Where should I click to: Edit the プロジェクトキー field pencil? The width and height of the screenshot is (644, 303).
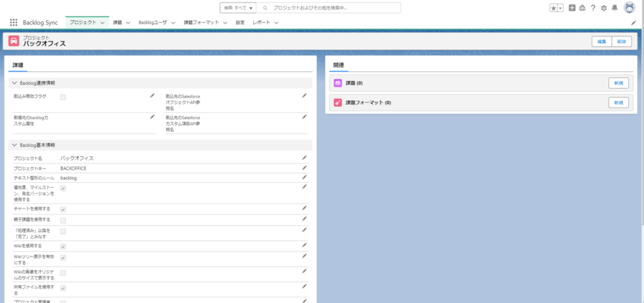[304, 167]
